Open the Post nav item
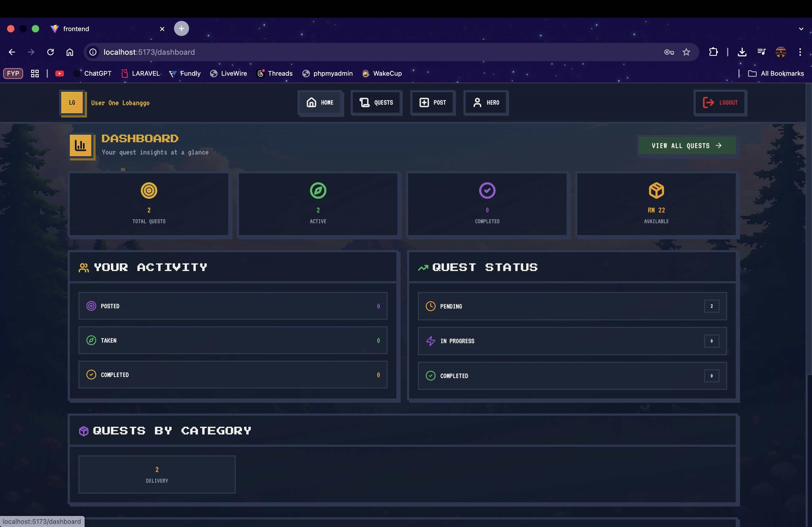 pyautogui.click(x=433, y=103)
